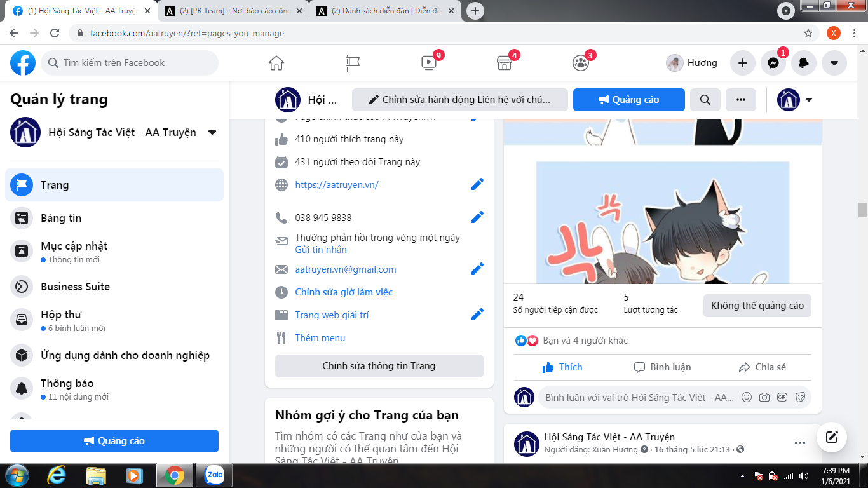Click the Facebook logo icon
868x488 pixels.
coord(23,63)
